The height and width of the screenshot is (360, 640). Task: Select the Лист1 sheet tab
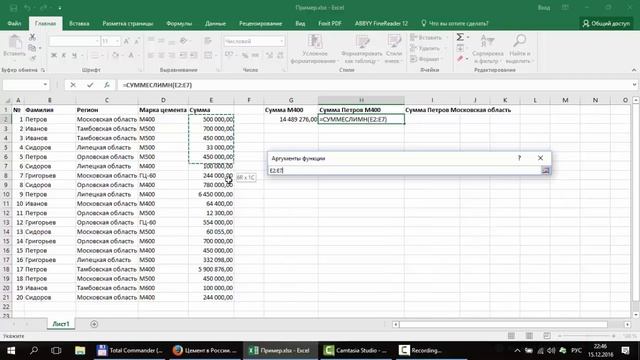(61, 324)
